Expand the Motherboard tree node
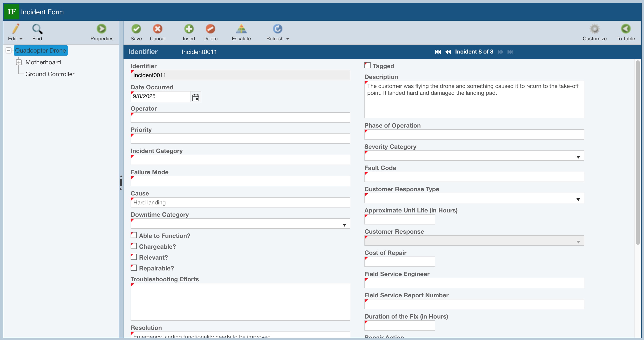This screenshot has height=340, width=644. click(19, 62)
